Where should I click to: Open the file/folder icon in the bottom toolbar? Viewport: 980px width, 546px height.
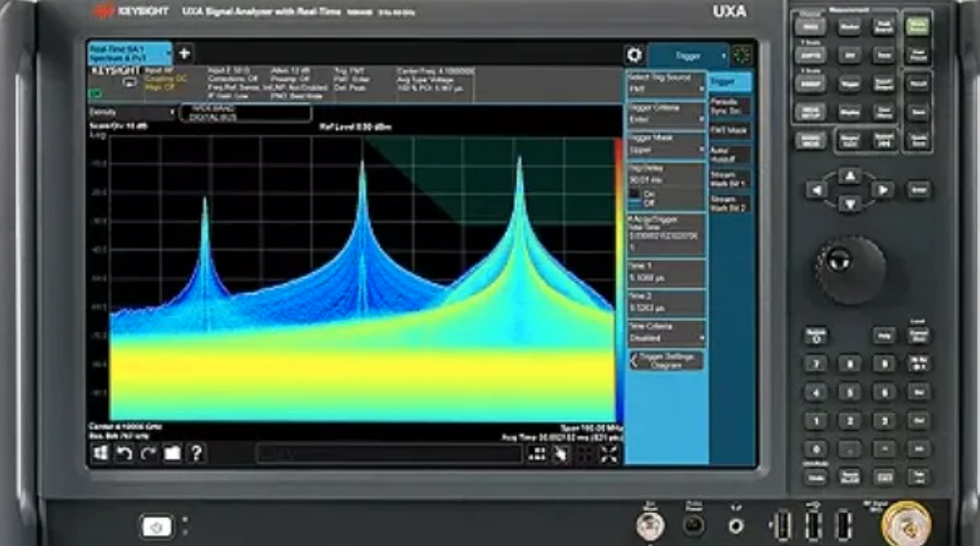(x=171, y=455)
